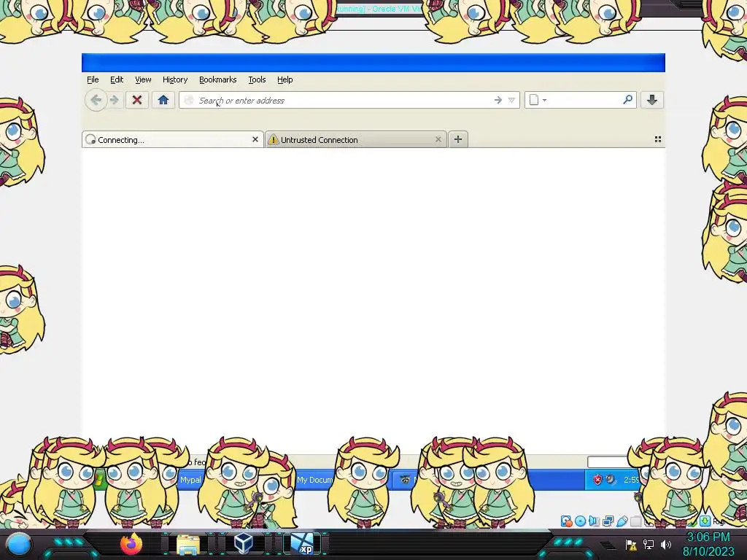This screenshot has height=560, width=747.
Task: Open File Explorer from the taskbar
Action: pyautogui.click(x=188, y=544)
